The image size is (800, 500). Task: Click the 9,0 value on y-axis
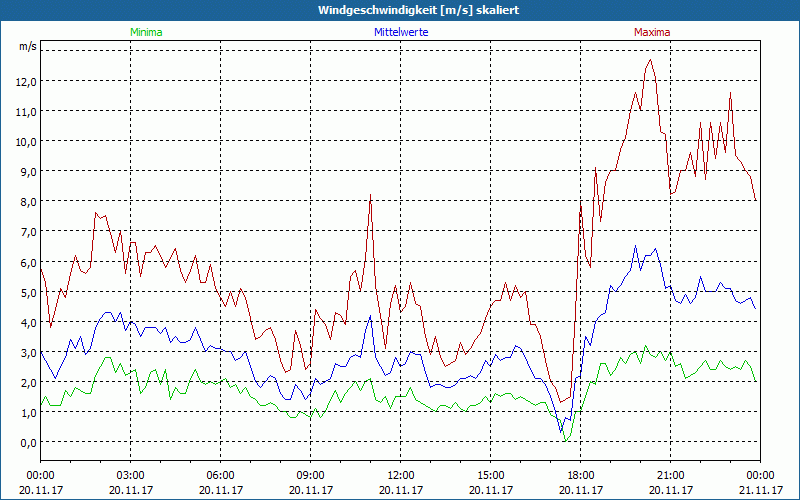(29, 171)
